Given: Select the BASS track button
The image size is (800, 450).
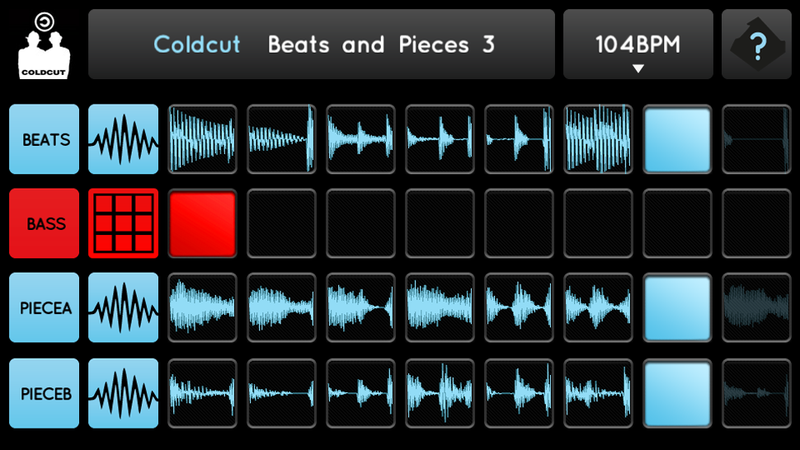Looking at the screenshot, I should 44,223.
